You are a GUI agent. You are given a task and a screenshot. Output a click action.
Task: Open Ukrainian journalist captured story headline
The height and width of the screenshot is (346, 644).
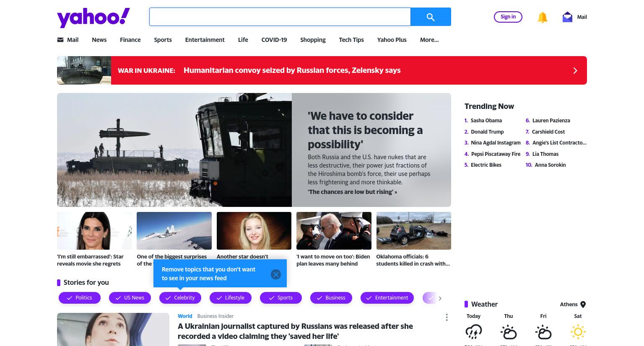295,331
